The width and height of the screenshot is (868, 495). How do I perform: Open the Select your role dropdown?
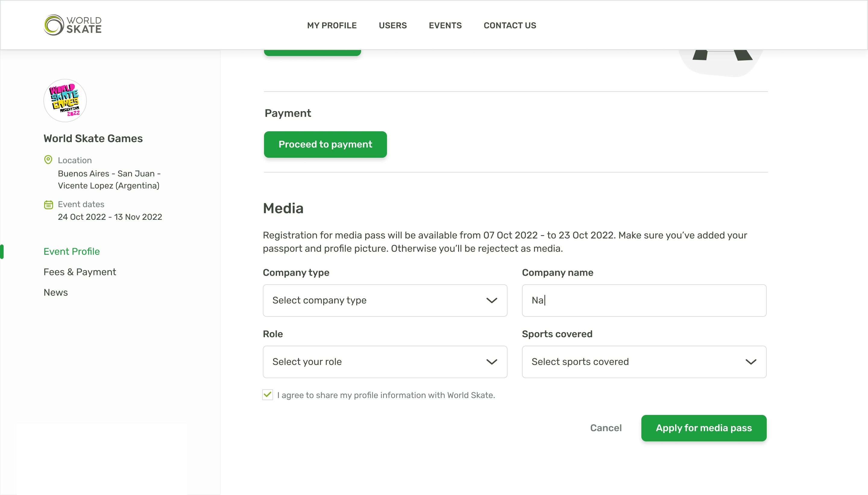pyautogui.click(x=385, y=362)
